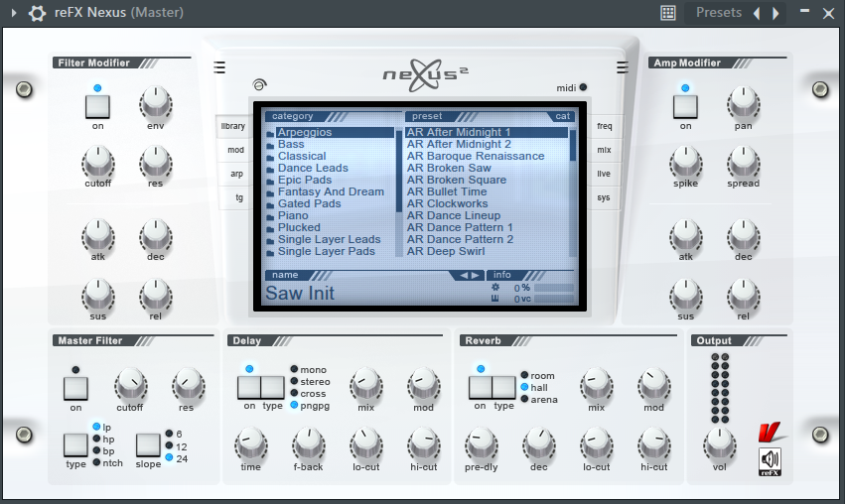Step to previous preset using name arrows
This screenshot has width=845, height=504.
coord(464,275)
